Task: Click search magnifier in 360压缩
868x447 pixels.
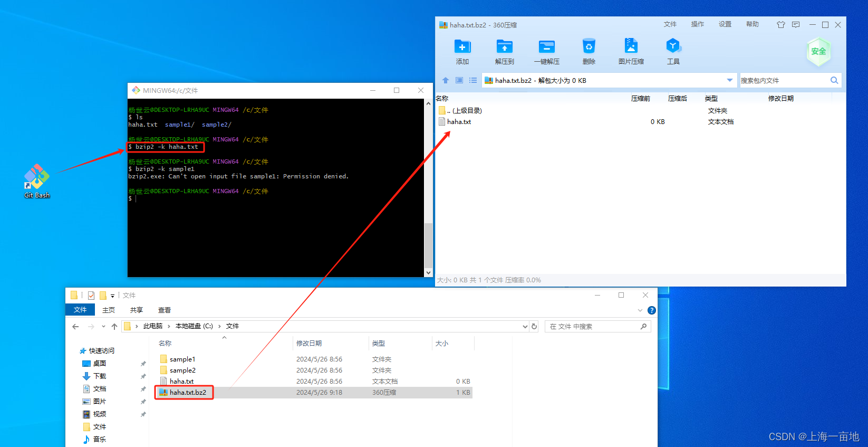Action: click(834, 80)
